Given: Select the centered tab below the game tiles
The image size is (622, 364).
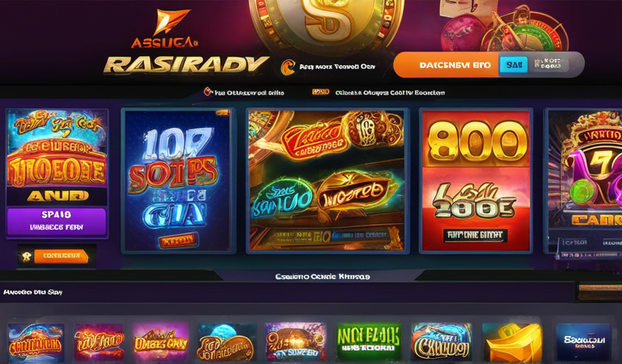Looking at the screenshot, I should click(x=322, y=277).
